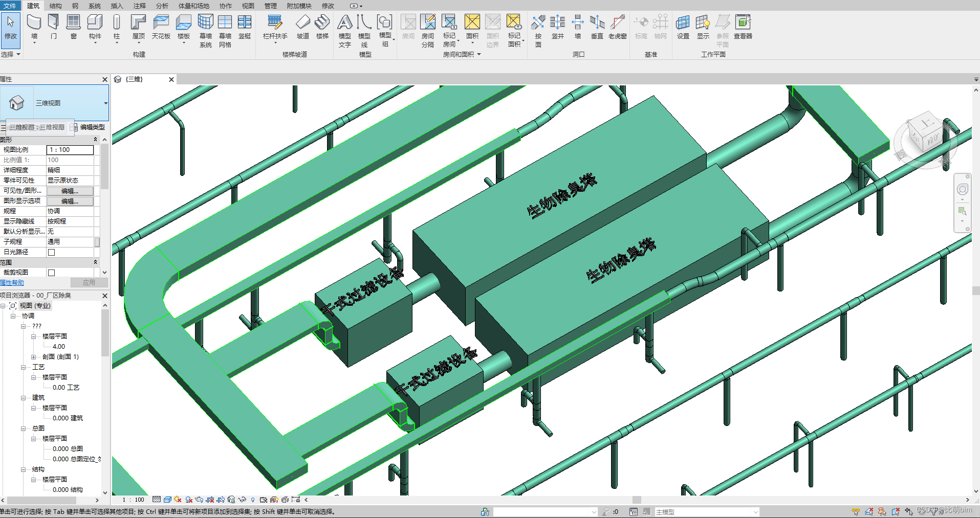This screenshot has width=980, height=518.
Task: Expand the 剖面 (剖面 1) tree node
Action: [x=33, y=357]
